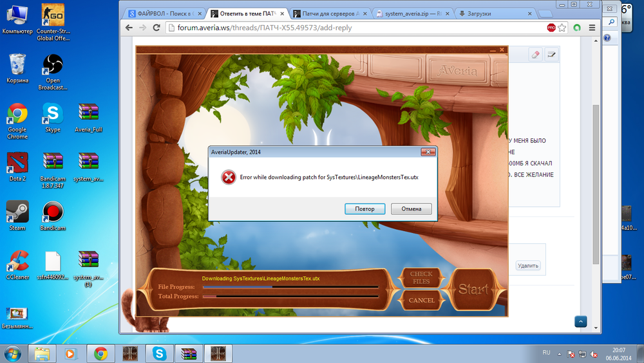Click the Отмена button in error dialog
The width and height of the screenshot is (644, 363).
click(x=411, y=209)
